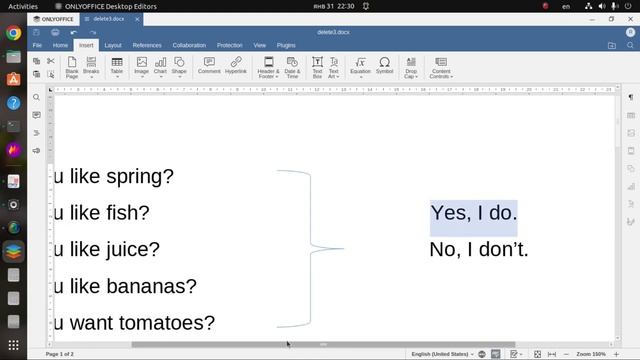The height and width of the screenshot is (360, 640).
Task: Click the zoom in plus button
Action: (x=616, y=354)
